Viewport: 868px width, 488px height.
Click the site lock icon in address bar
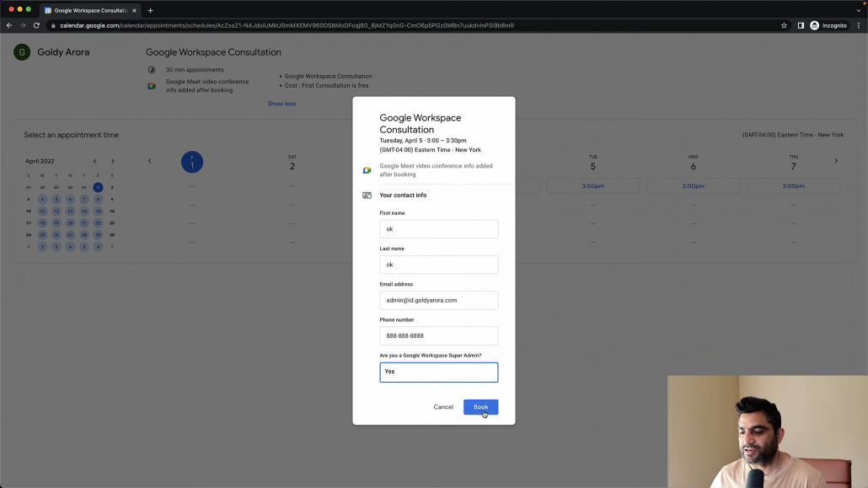pyautogui.click(x=53, y=25)
